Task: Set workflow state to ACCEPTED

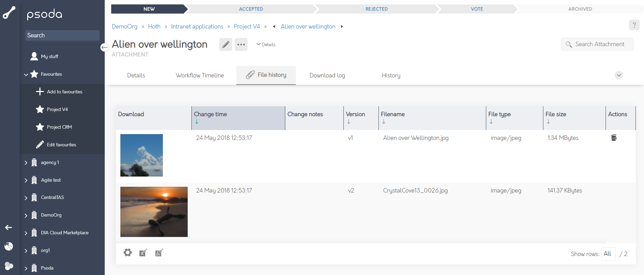Action: click(251, 9)
